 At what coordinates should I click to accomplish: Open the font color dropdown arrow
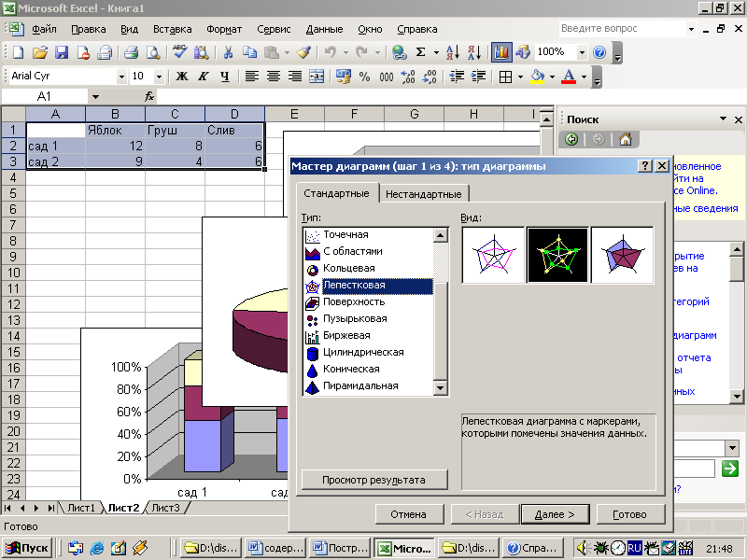pos(585,77)
